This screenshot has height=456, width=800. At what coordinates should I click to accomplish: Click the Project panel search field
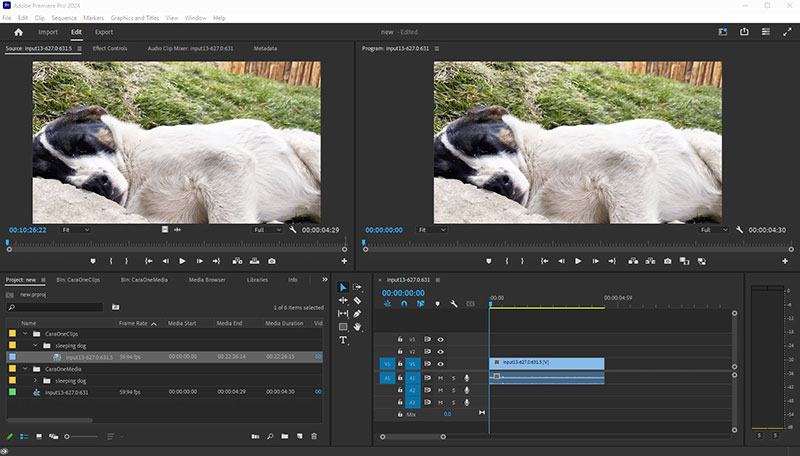click(55, 307)
